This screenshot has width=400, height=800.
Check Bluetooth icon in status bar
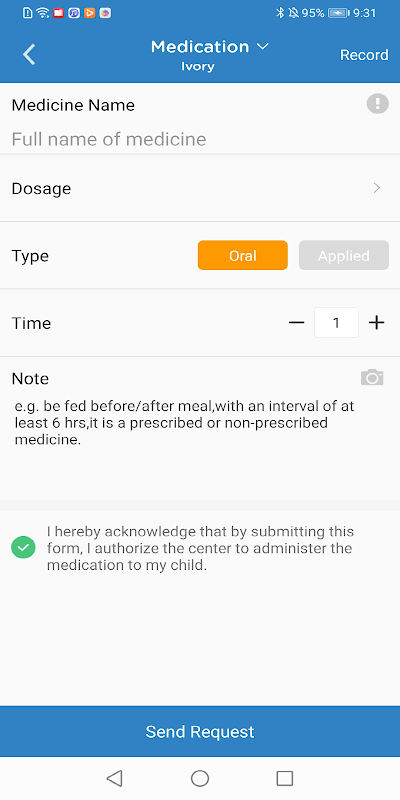pyautogui.click(x=280, y=13)
